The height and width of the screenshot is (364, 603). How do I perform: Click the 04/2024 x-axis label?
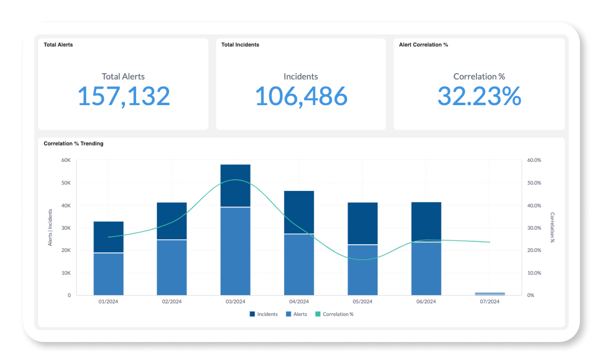point(299,301)
